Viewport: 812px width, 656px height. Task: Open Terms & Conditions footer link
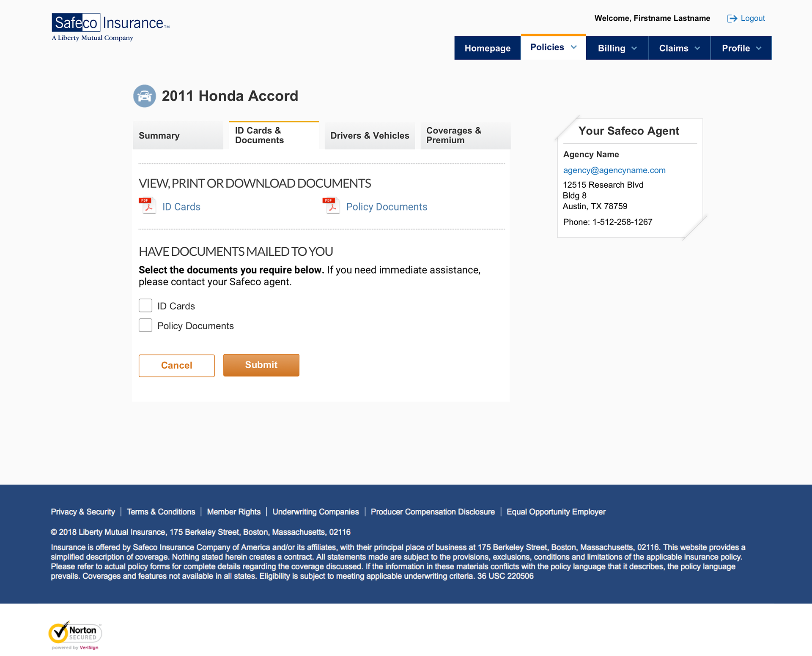pyautogui.click(x=161, y=512)
